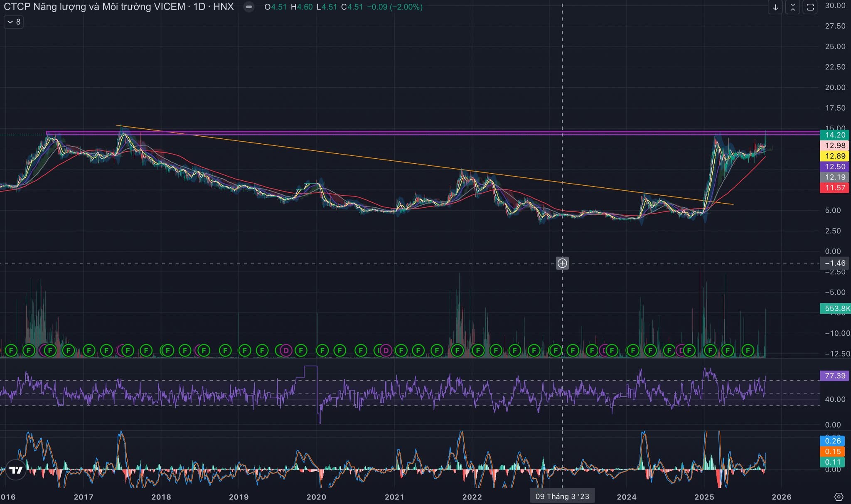
Task: Open chart settings gear in the bottom-right corner
Action: [x=839, y=497]
